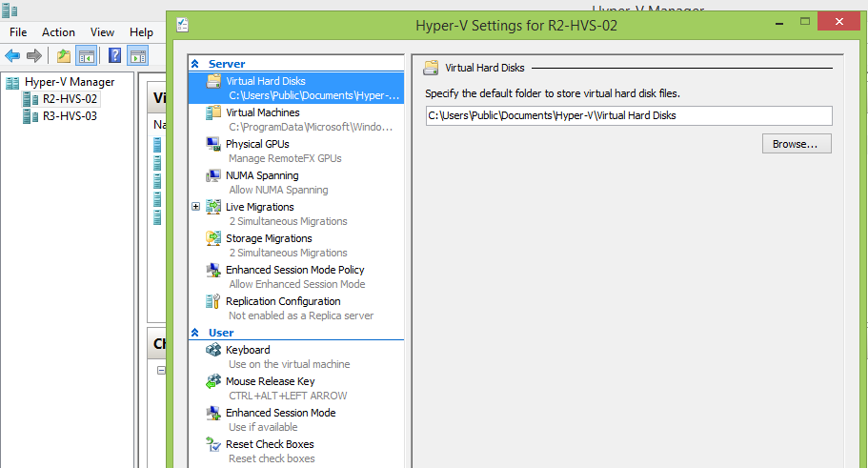Open Storage Migrations settings icon
Image resolution: width=868 pixels, height=468 pixels.
click(213, 238)
